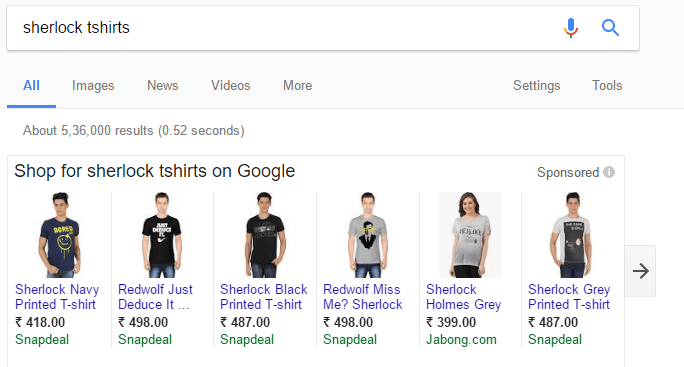Click the woman in grey Sherlock t-shirt image
Image resolution: width=684 pixels, height=367 pixels.
pyautogui.click(x=470, y=235)
